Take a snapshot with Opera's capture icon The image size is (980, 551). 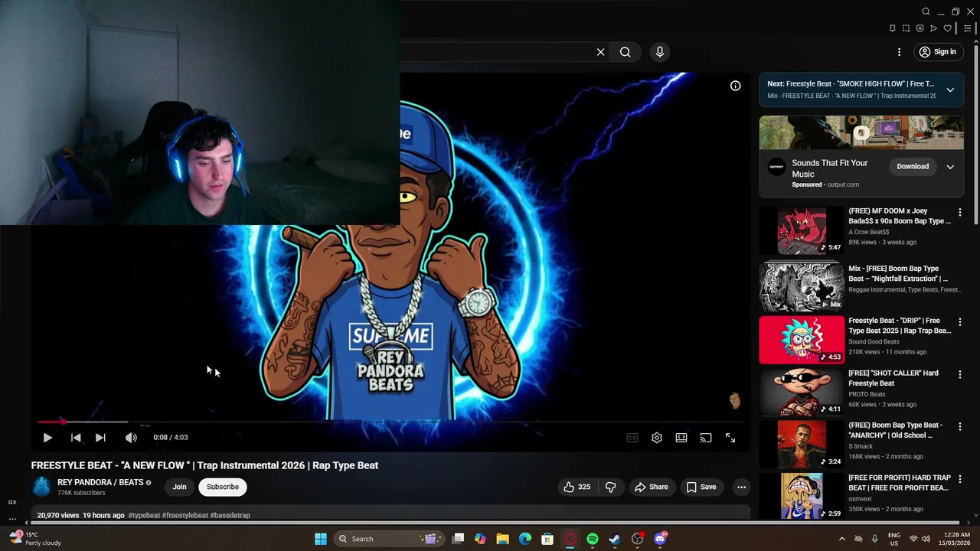(906, 28)
